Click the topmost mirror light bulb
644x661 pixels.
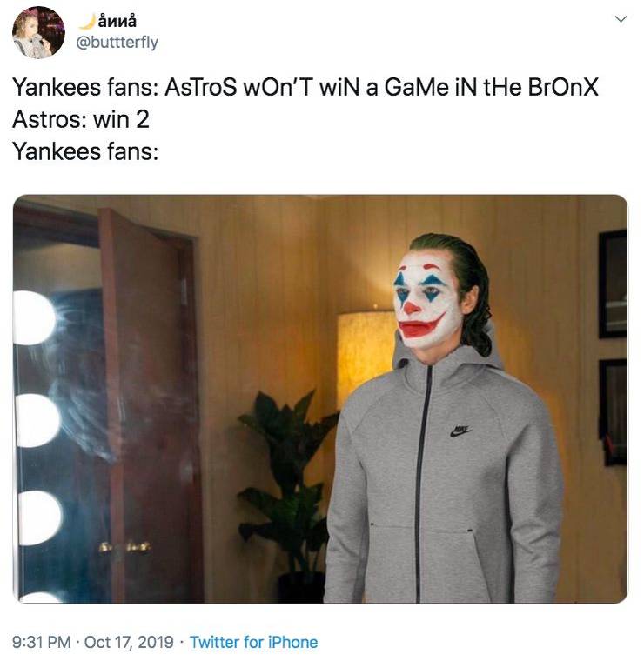click(34, 317)
